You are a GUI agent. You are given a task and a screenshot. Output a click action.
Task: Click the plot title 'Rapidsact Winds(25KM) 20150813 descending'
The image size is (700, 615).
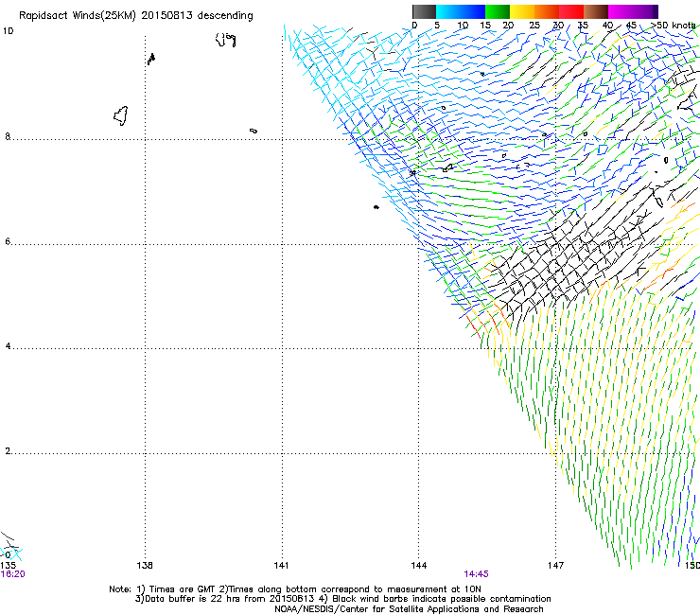pyautogui.click(x=135, y=16)
